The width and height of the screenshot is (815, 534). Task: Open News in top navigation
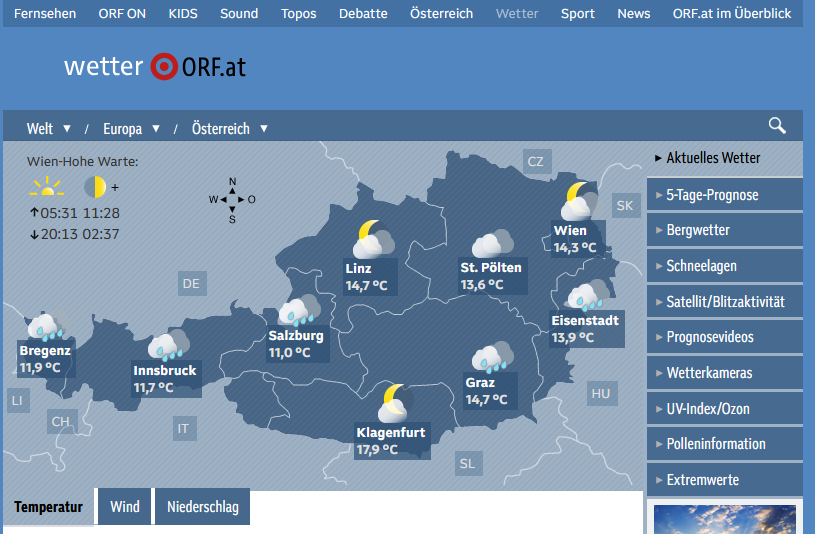(x=634, y=14)
